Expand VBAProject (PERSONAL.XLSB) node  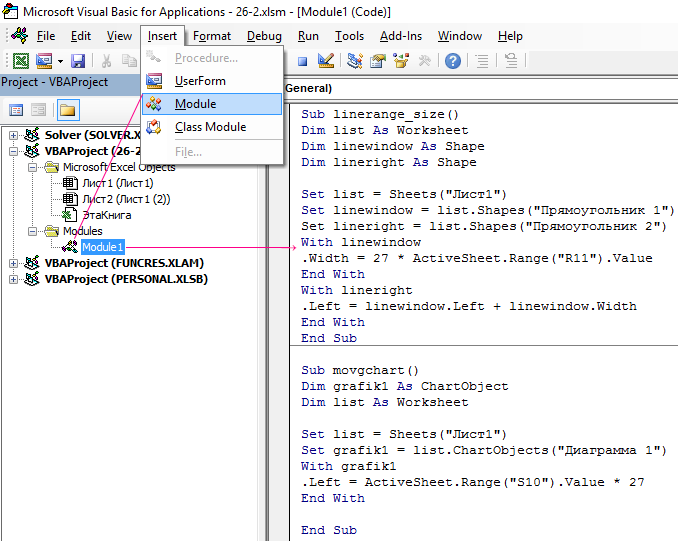[x=13, y=279]
